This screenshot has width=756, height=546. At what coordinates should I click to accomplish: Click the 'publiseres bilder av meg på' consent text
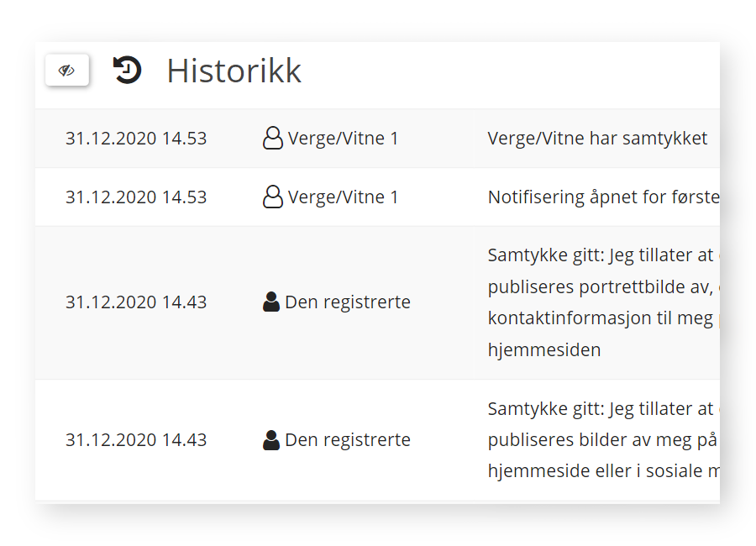[x=604, y=440]
